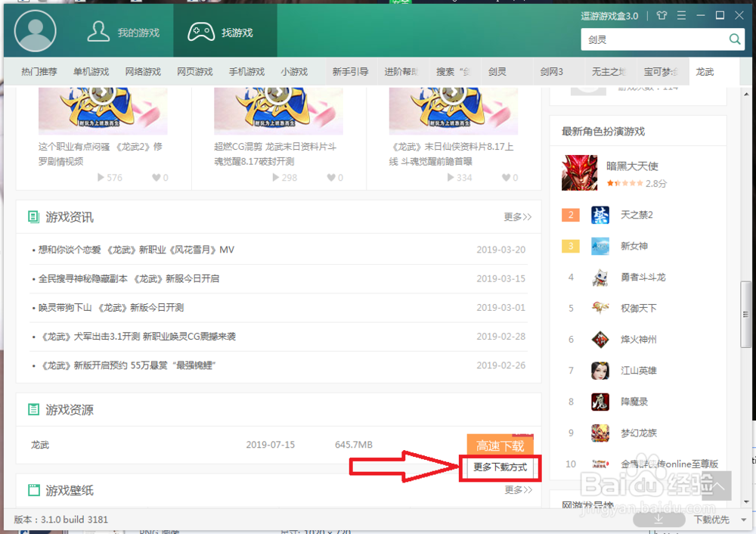The height and width of the screenshot is (534, 756).
Task: Click the search magnifier icon
Action: (734, 39)
